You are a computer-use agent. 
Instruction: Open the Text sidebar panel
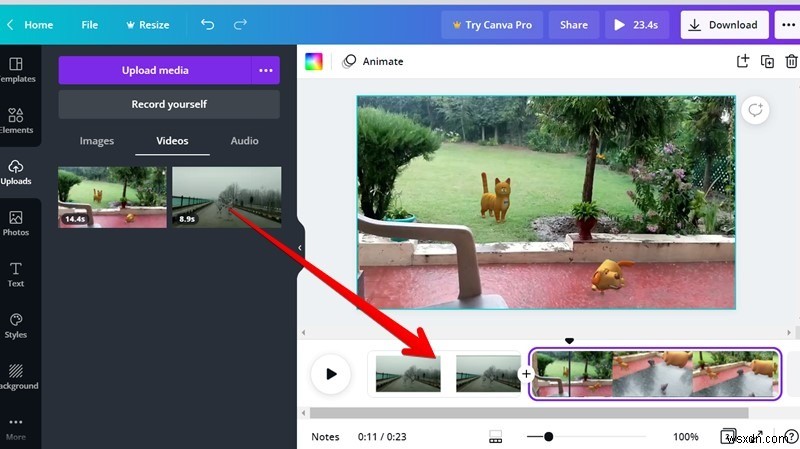pyautogui.click(x=16, y=275)
